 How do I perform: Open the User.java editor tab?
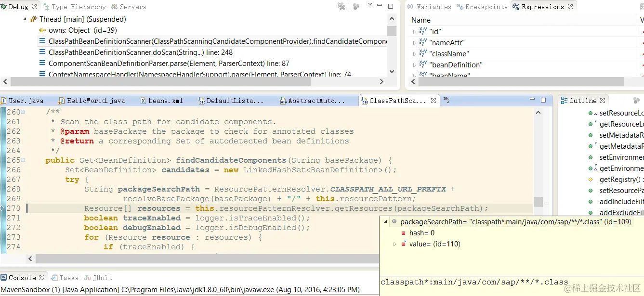click(22, 101)
